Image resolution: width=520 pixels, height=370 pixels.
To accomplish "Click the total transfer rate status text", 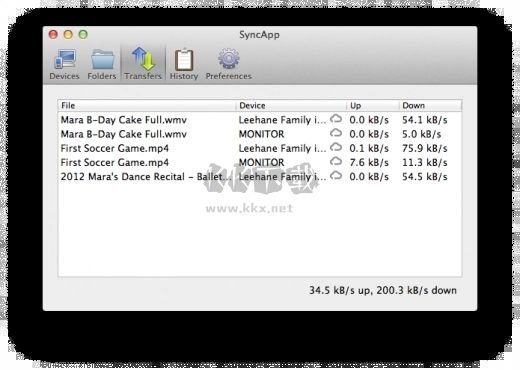I will click(x=383, y=290).
